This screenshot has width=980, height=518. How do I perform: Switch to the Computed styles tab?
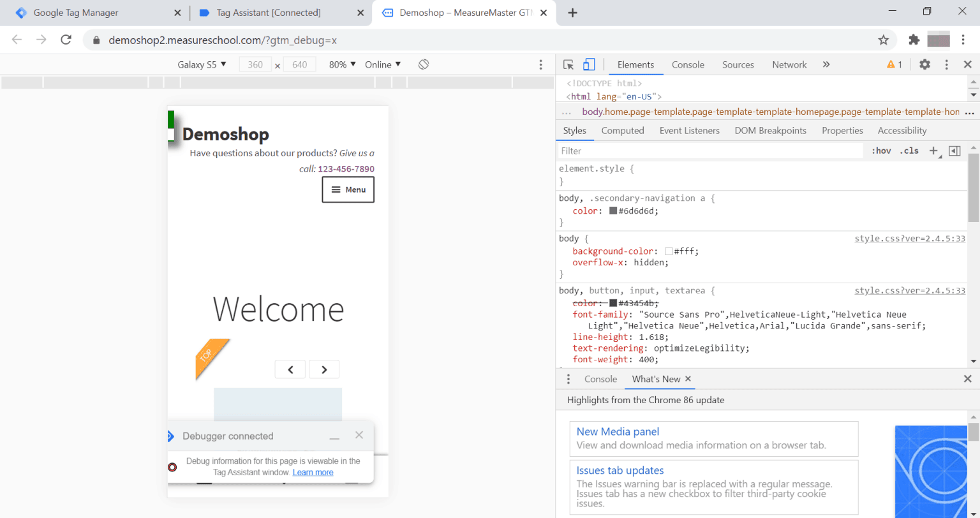pyautogui.click(x=622, y=131)
